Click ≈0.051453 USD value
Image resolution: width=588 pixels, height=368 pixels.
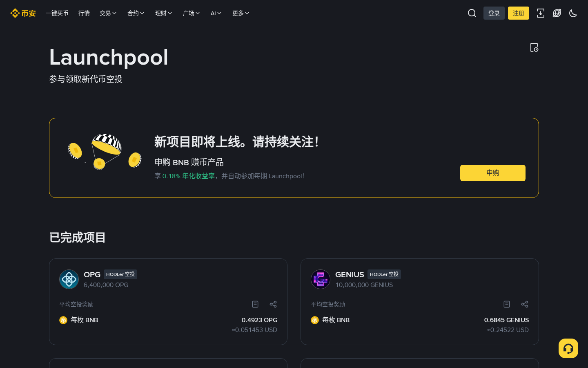255,330
